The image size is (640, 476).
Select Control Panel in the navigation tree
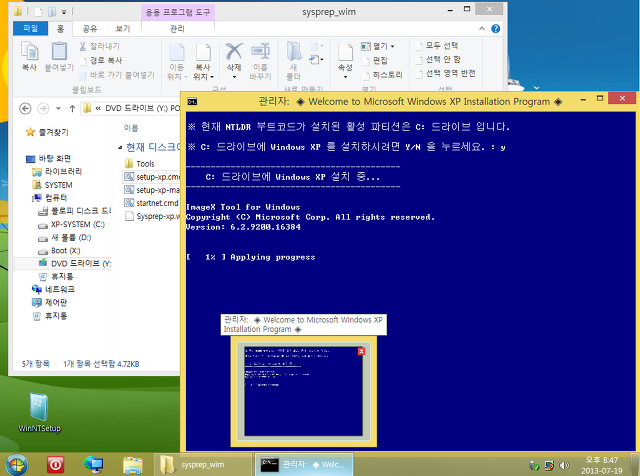(x=50, y=303)
